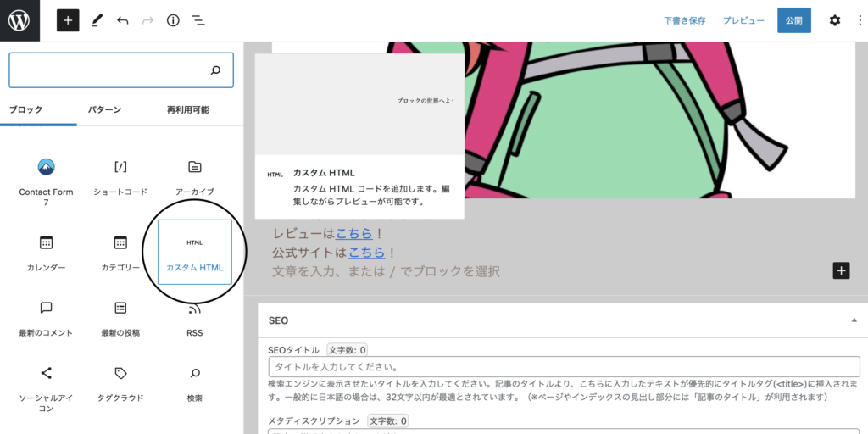Screen dimensions: 868x434
Task: Insert the アーカイブ block
Action: coord(195,178)
